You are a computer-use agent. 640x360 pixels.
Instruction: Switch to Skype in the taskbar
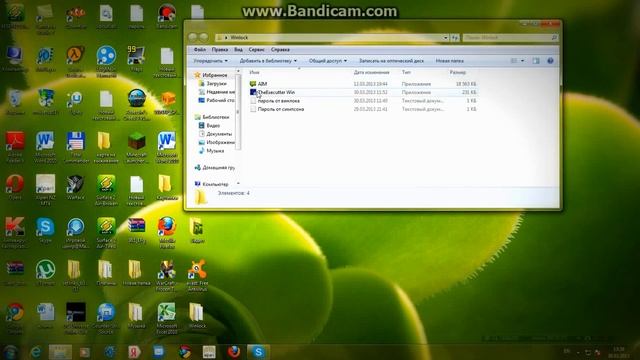[258, 352]
